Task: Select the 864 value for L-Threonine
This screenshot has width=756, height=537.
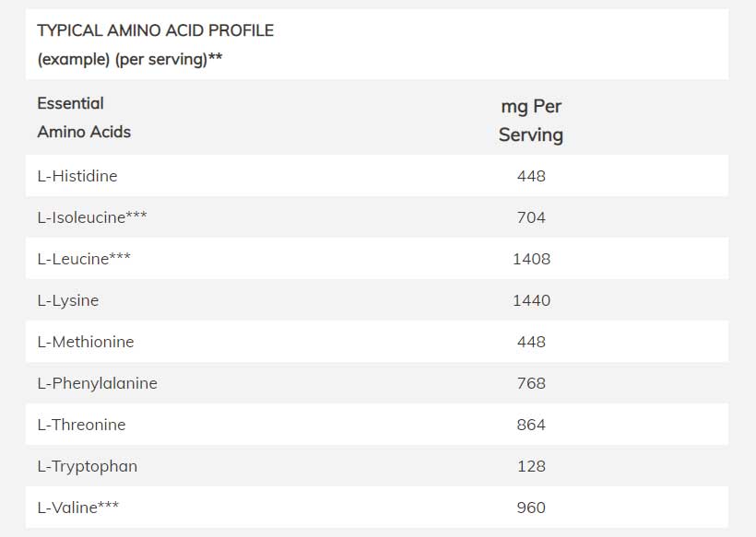Action: pos(531,425)
